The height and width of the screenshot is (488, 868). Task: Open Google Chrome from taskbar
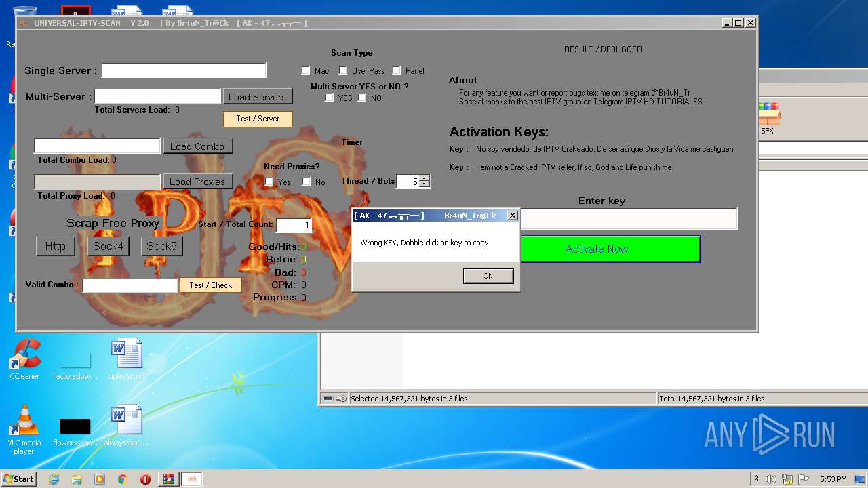(x=122, y=479)
